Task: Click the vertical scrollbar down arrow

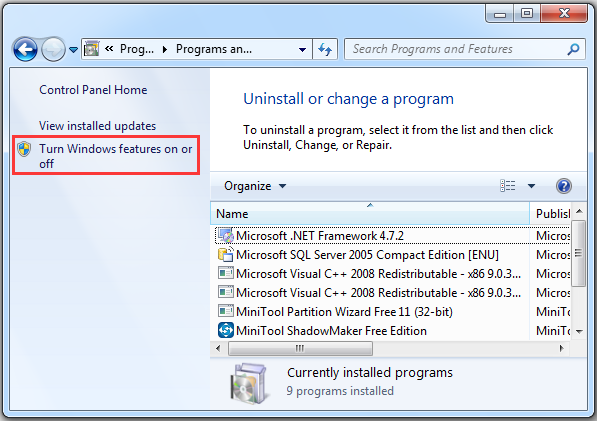Action: click(x=579, y=332)
